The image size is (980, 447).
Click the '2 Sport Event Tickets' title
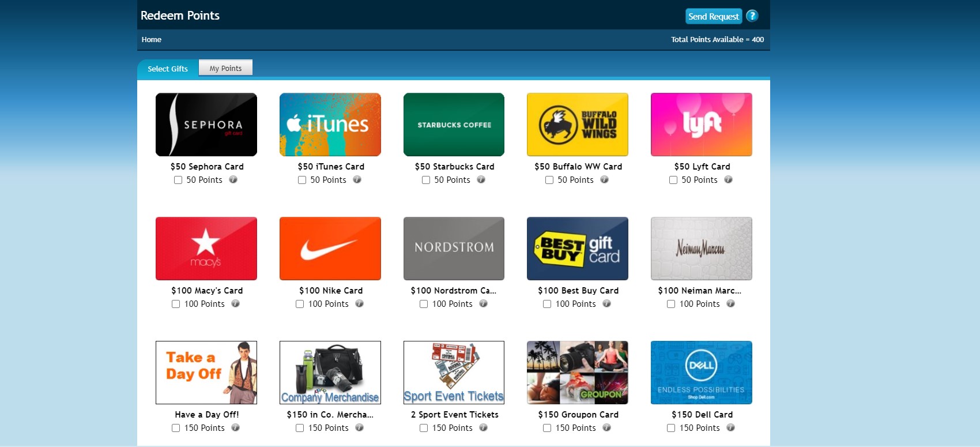(x=455, y=415)
